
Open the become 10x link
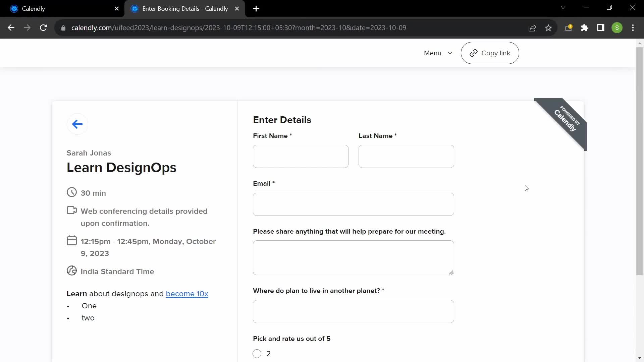(x=187, y=294)
